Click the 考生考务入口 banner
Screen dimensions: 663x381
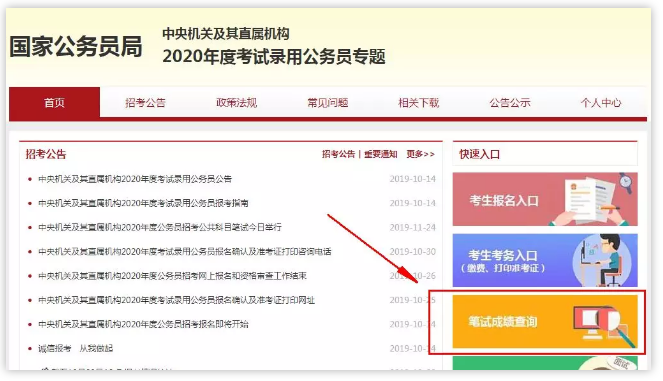545,260
